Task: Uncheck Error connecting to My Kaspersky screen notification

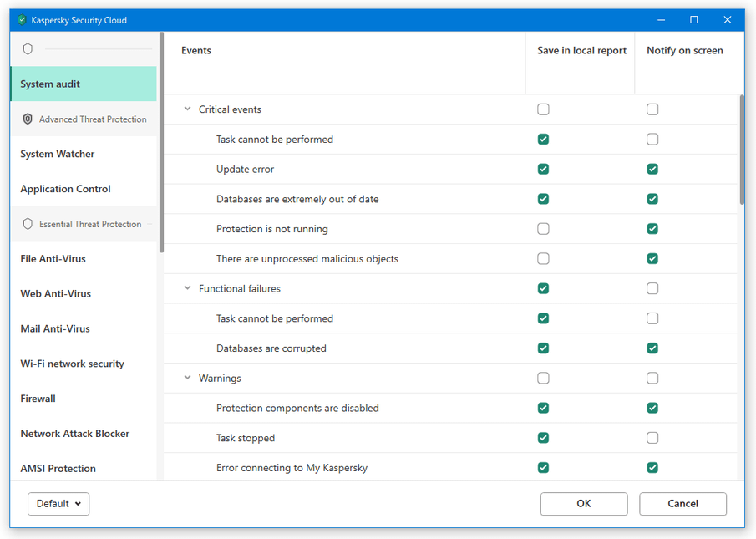Action: click(x=652, y=468)
